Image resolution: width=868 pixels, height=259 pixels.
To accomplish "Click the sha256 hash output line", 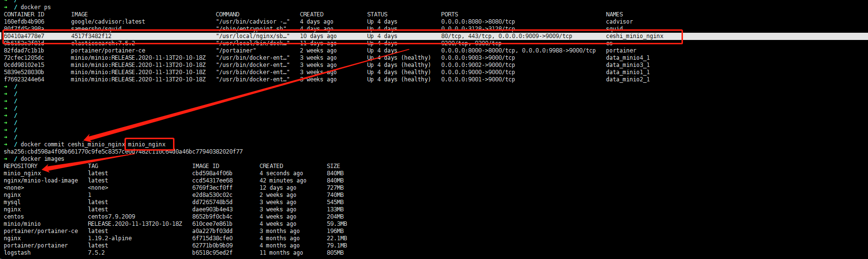I will pyautogui.click(x=123, y=152).
